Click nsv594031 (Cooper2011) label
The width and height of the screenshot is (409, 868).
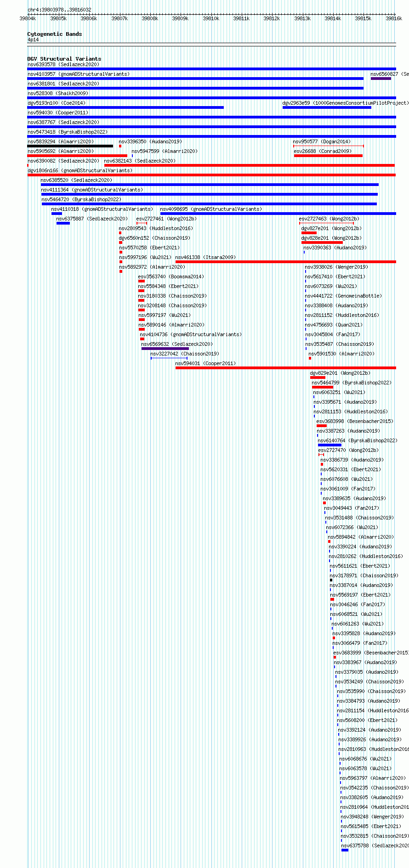[205, 363]
